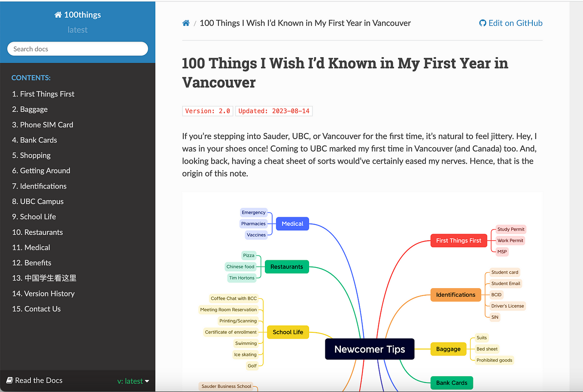The height and width of the screenshot is (392, 583).
Task: Click the Search docs input field
Action: tap(78, 49)
